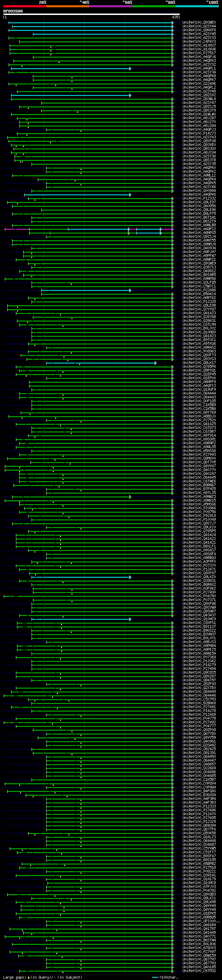Select hit UniRef100_Q9AXF6
This screenshot has height=980, width=222.
click(x=199, y=30)
